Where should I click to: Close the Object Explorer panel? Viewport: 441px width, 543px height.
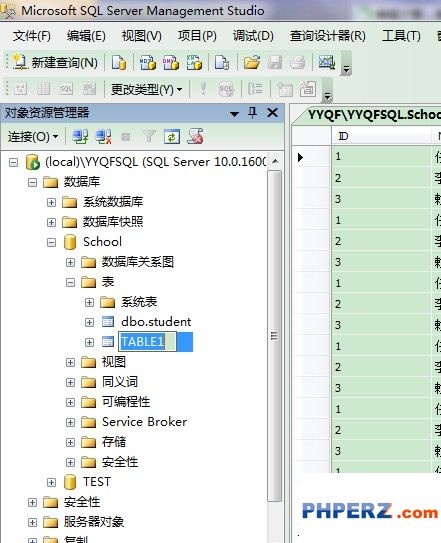(273, 112)
